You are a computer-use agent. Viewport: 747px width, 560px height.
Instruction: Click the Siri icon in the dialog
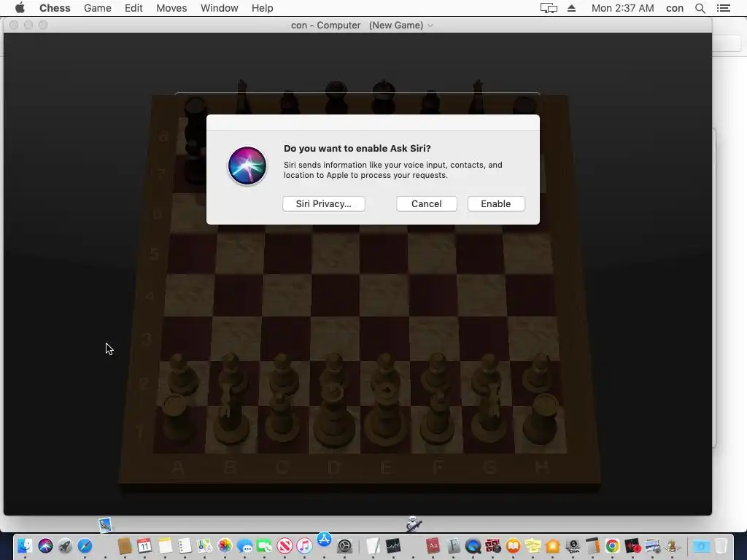pos(247,166)
